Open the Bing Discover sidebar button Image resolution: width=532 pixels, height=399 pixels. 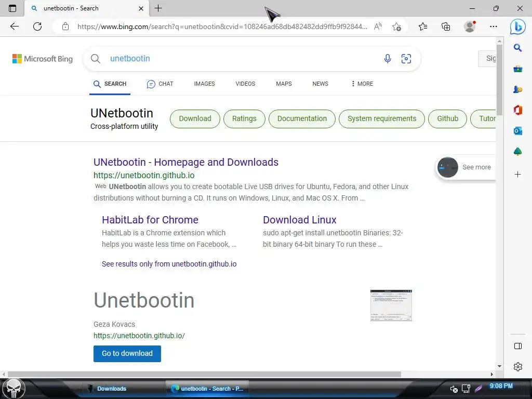tap(517, 26)
